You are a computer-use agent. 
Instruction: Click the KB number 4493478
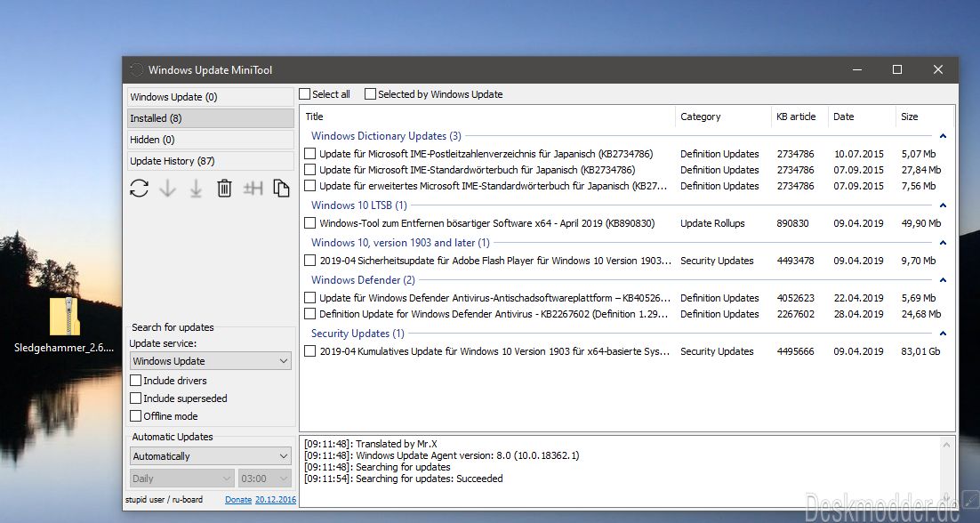[796, 261]
